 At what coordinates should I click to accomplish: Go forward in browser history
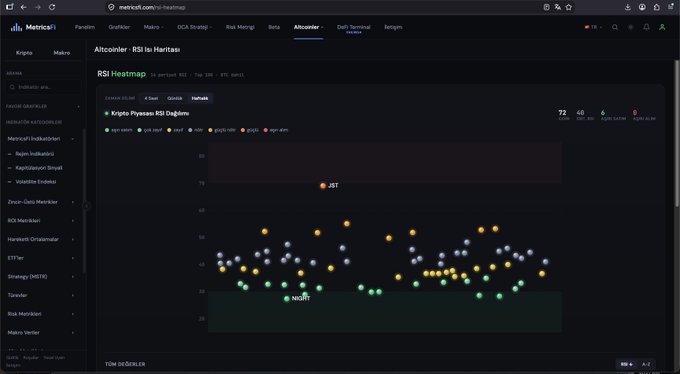point(38,7)
